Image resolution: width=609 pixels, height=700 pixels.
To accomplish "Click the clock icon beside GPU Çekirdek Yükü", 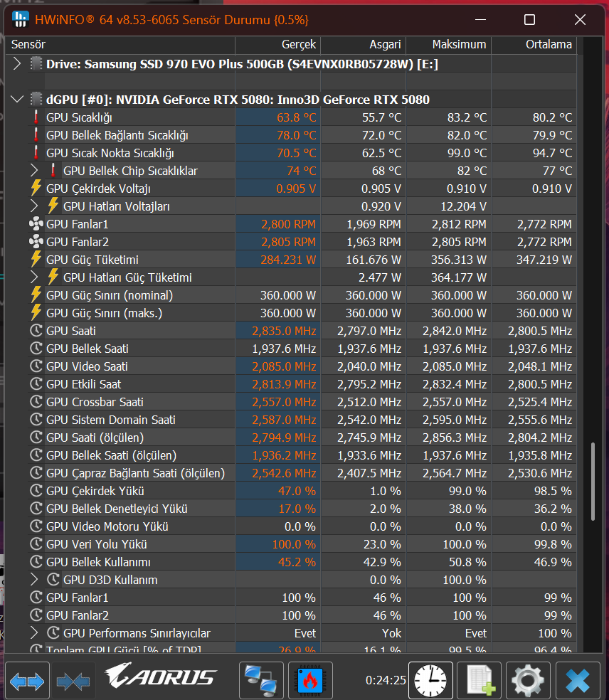I will (36, 491).
